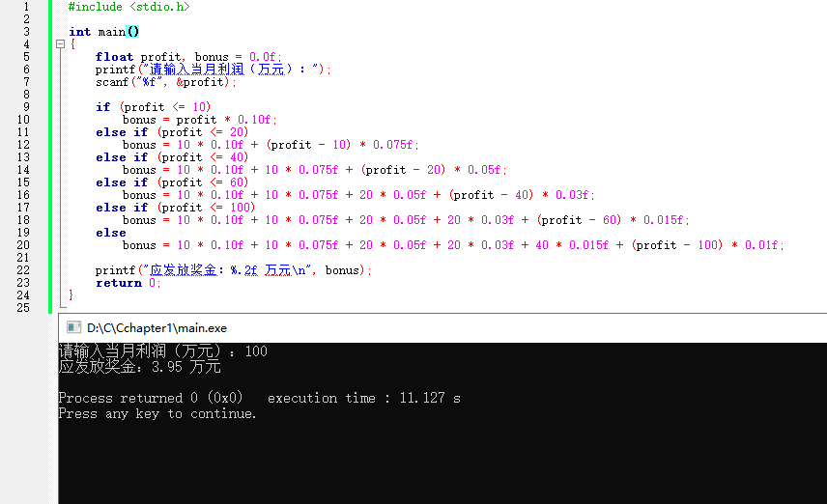The width and height of the screenshot is (827, 504).
Task: Click the console title D:\C\Cchapter1\main.exe
Action: coord(157,328)
